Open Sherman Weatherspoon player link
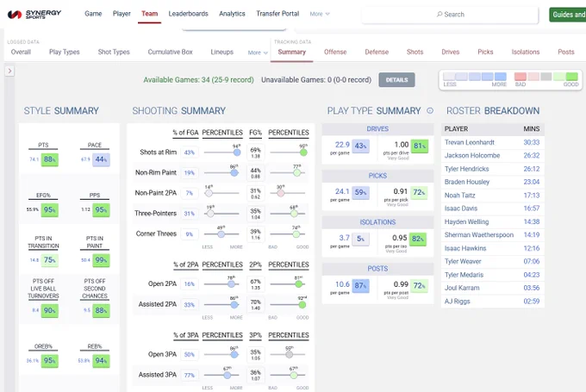The height and width of the screenshot is (392, 586). 479,235
